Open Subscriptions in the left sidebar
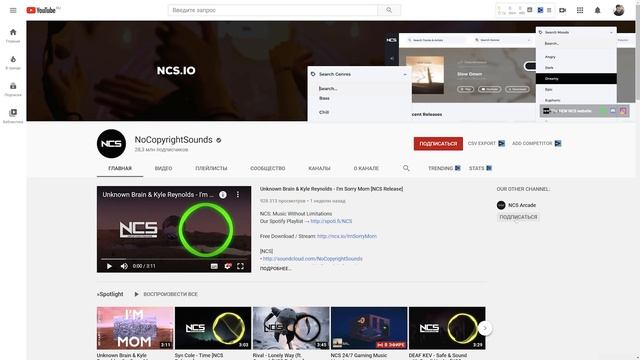This screenshot has width=640, height=360. [13, 89]
